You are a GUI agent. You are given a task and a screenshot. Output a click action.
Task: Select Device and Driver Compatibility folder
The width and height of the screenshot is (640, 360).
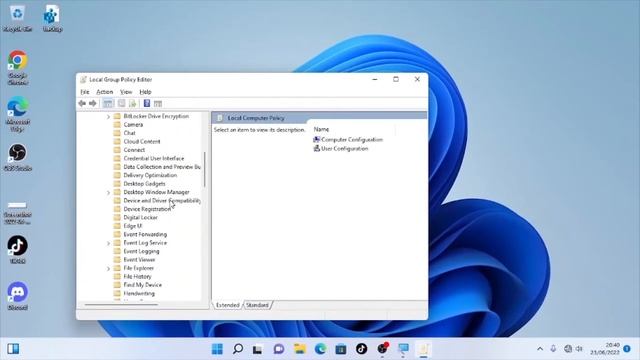coord(157,200)
